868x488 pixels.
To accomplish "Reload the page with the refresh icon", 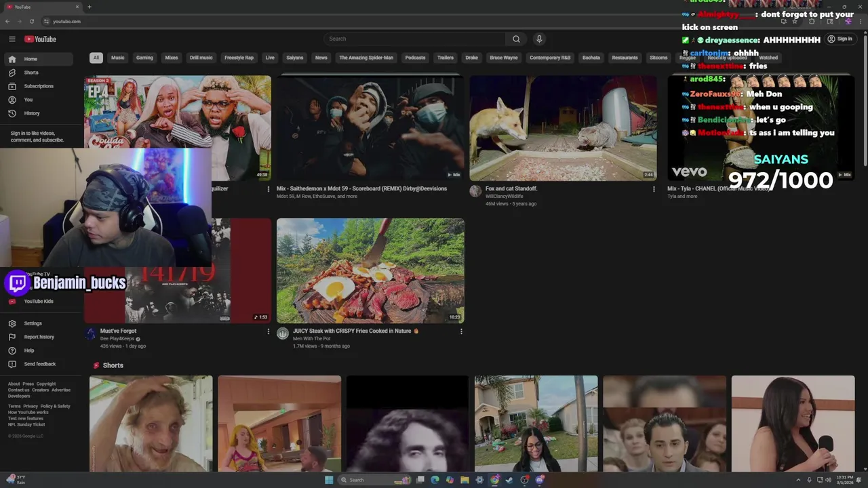I will 31,21.
